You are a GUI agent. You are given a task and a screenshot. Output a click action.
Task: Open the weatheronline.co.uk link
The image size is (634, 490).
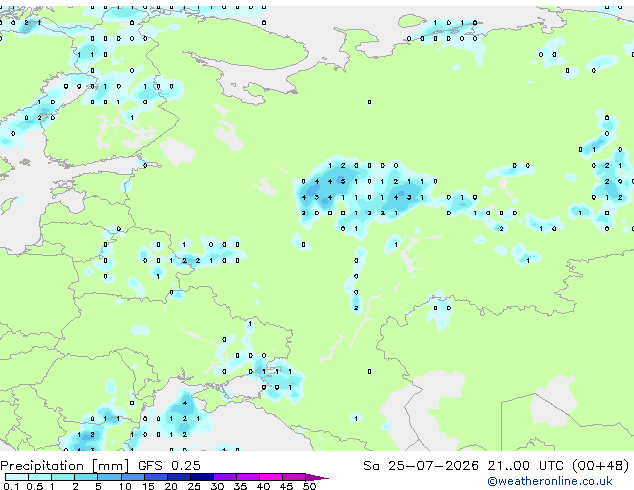550,481
